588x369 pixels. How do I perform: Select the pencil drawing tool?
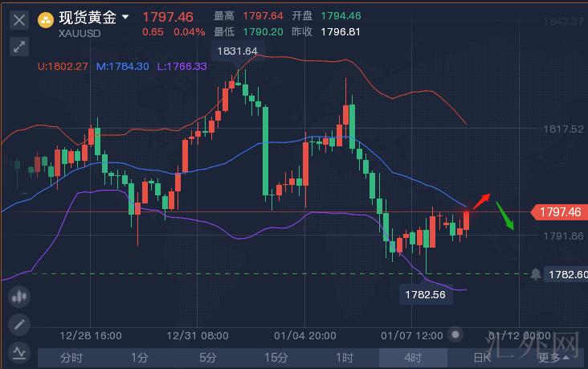click(x=18, y=325)
